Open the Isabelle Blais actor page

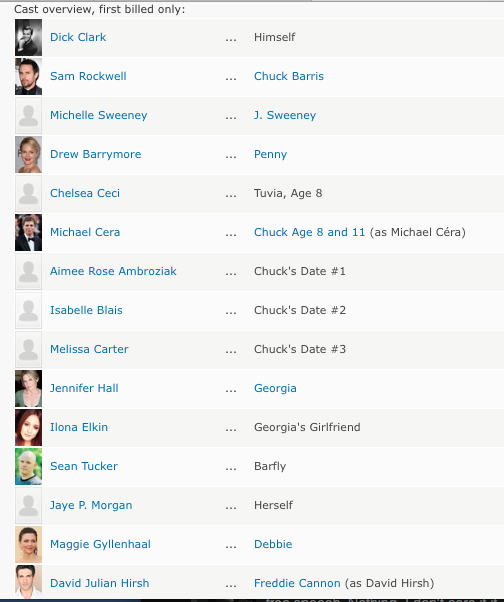86,310
